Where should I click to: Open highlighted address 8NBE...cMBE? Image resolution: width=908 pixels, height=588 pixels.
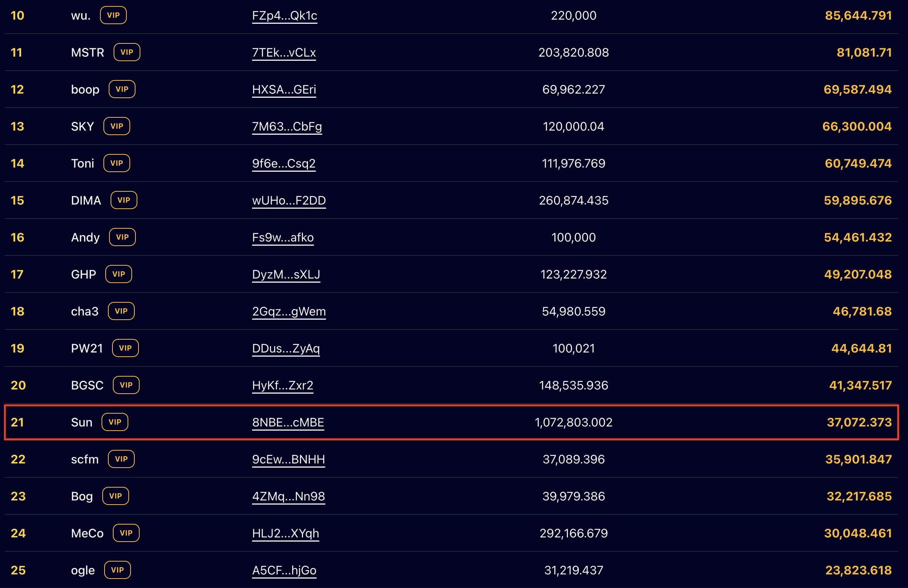point(288,422)
